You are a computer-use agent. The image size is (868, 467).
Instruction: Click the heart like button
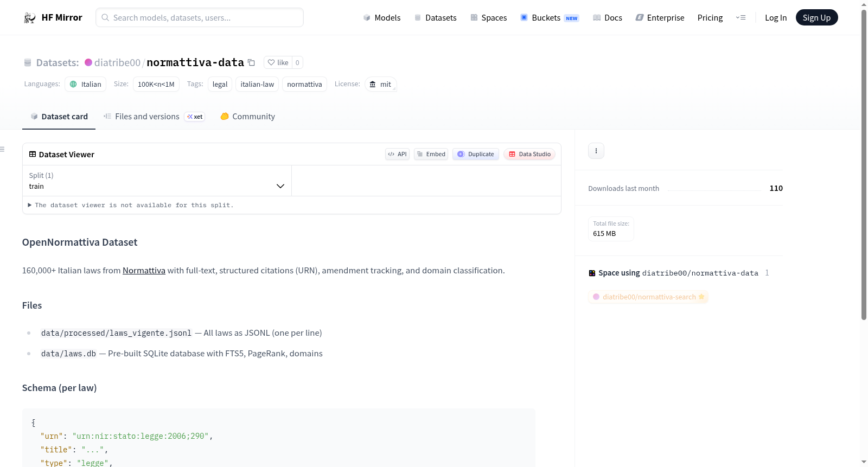click(278, 62)
